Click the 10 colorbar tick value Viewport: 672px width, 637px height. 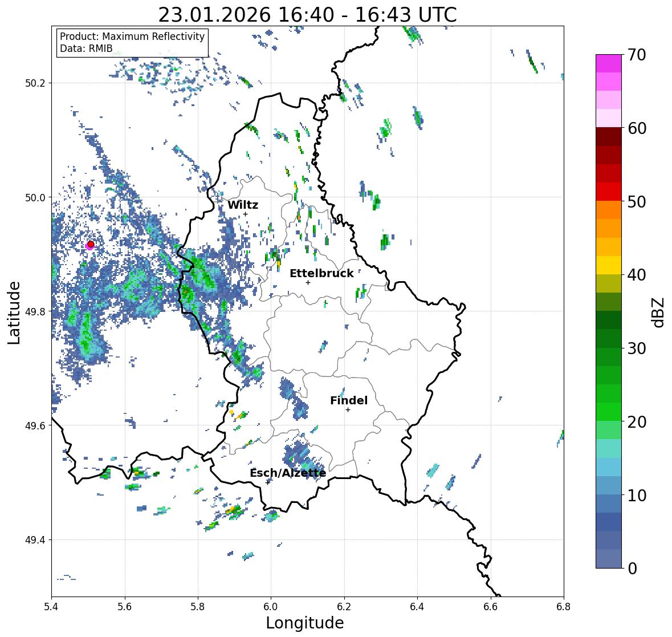pos(636,495)
